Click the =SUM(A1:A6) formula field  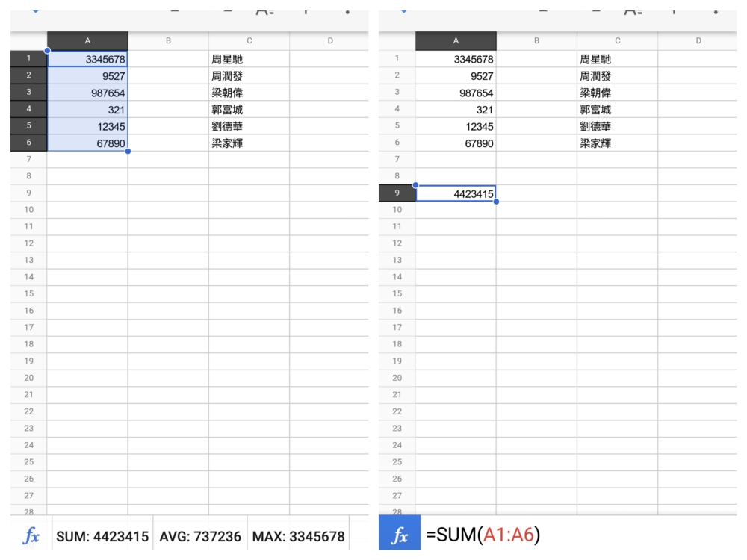(x=578, y=535)
